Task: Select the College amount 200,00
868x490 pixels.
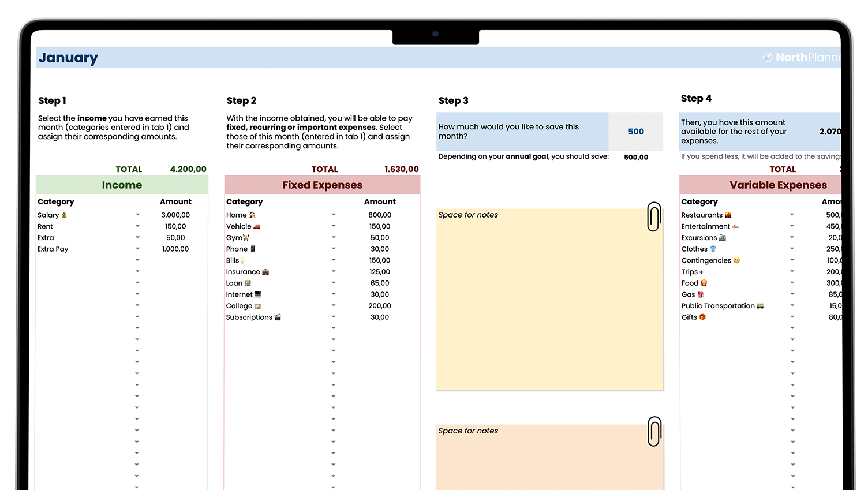Action: (380, 305)
